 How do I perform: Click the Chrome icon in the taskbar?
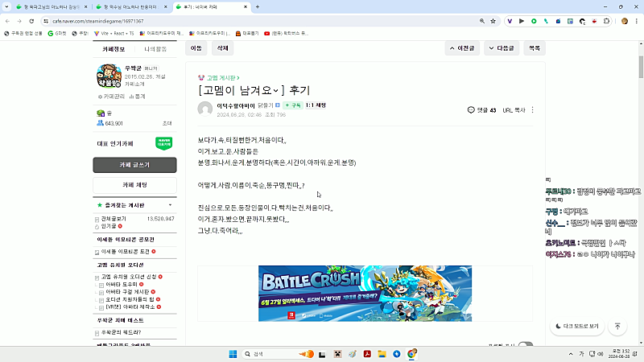[x=411, y=354]
